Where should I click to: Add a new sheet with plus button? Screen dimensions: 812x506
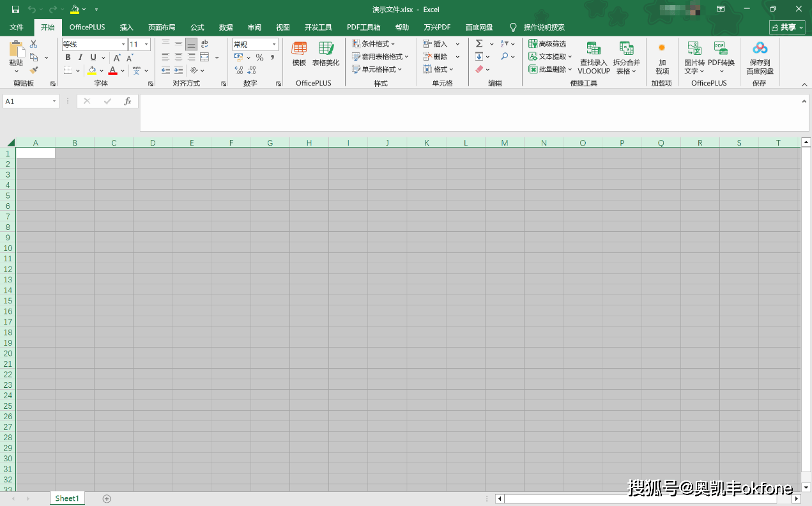[107, 498]
